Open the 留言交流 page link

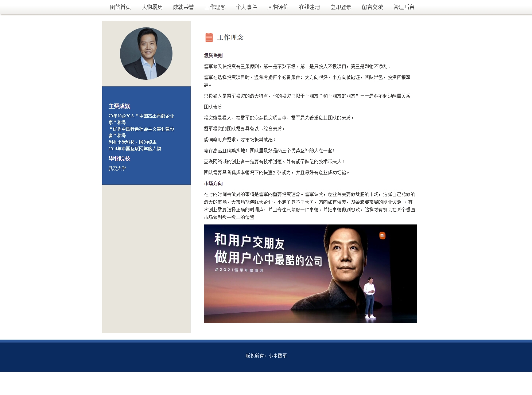point(373,7)
